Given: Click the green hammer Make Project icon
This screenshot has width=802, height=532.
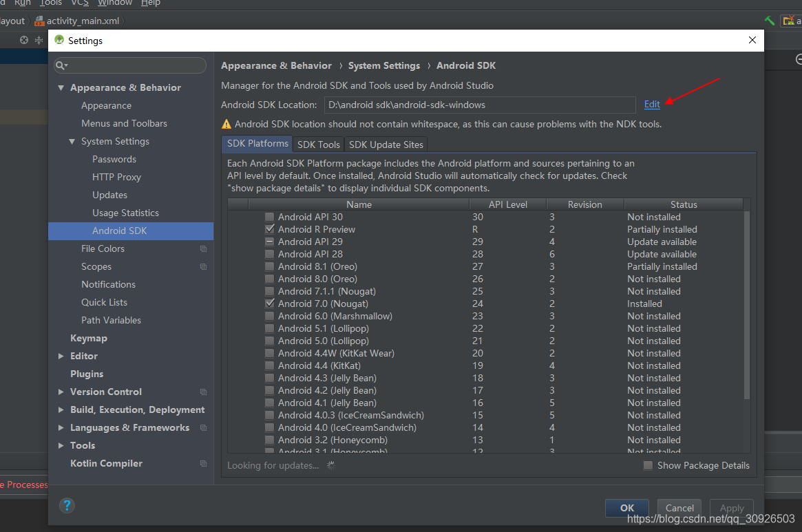Looking at the screenshot, I should click(x=769, y=21).
